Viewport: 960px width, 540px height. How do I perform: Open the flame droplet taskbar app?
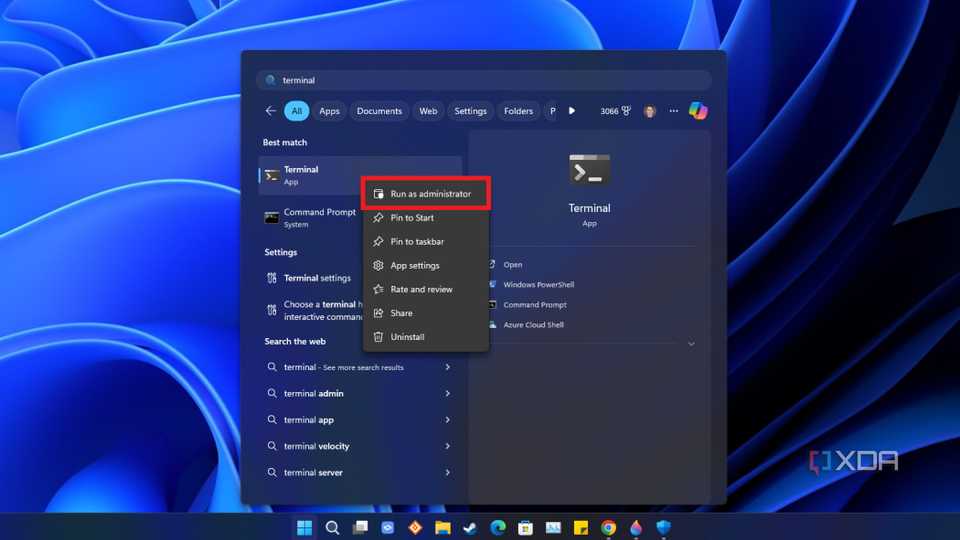pos(636,527)
